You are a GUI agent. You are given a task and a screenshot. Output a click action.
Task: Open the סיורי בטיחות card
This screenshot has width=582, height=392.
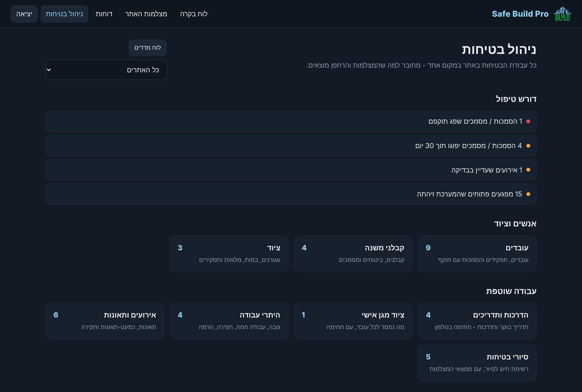tap(477, 363)
